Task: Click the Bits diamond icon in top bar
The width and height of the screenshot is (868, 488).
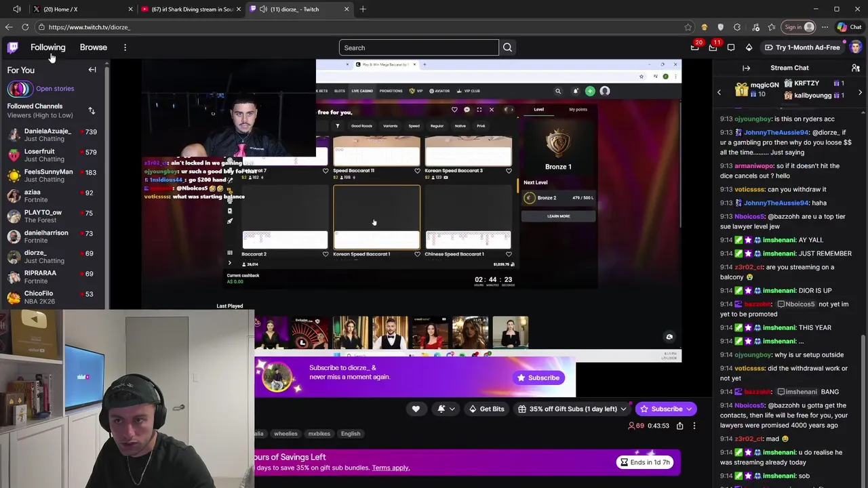Action: (749, 47)
